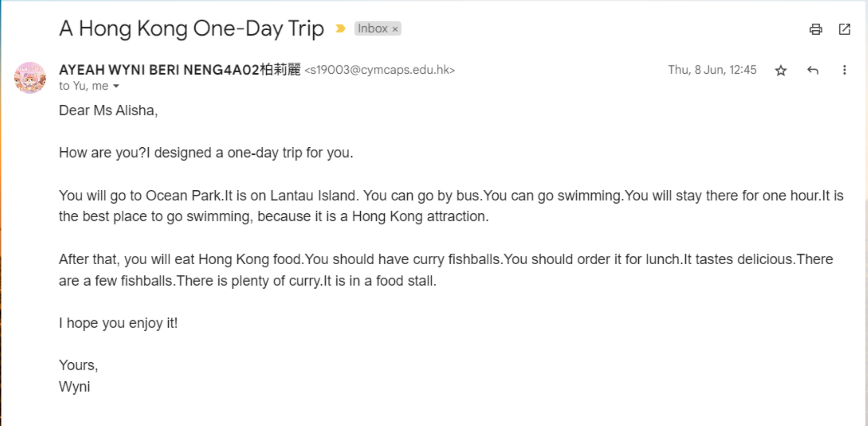Reply to the email with the arrow icon
Screen dimensions: 868x426
tap(813, 70)
